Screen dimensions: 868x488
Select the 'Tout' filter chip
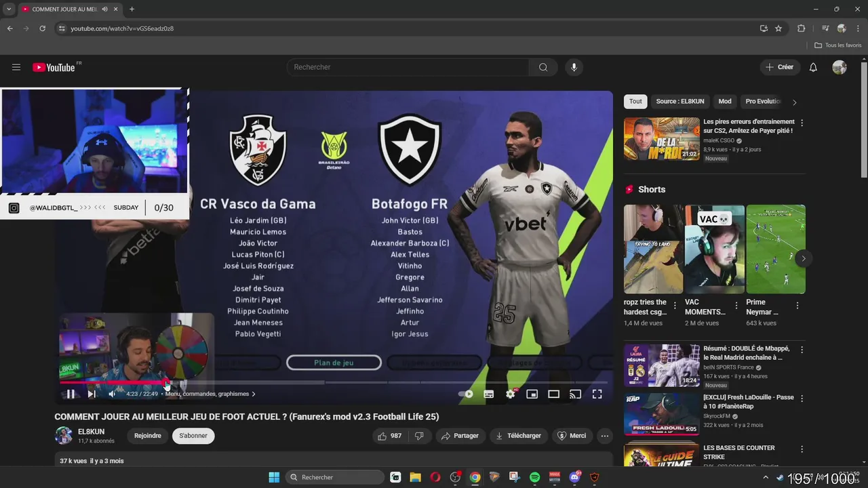(x=635, y=102)
